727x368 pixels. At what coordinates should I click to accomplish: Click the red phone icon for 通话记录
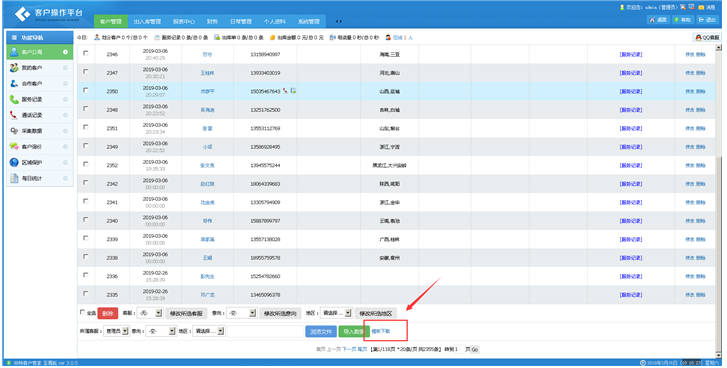tap(14, 115)
